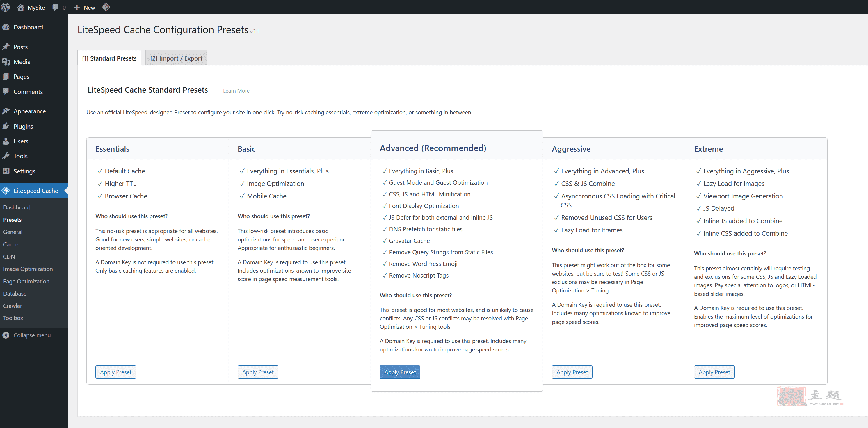Apply the Aggressive preset
Screen dimensions: 868x428
coord(572,372)
